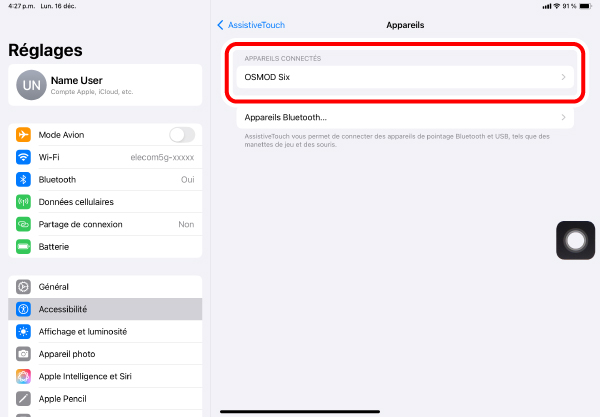Viewport: 600px width, 419px height.
Task: Open Appareil photo camera icon
Action: click(x=23, y=354)
